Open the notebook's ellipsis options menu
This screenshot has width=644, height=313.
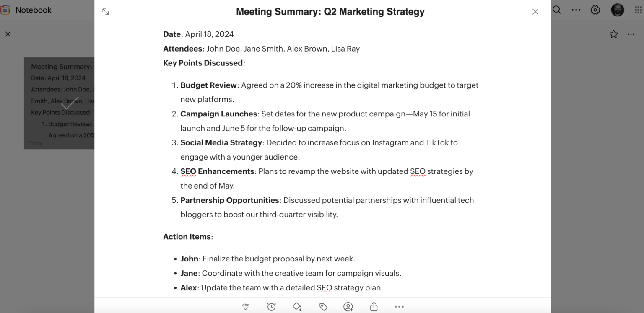coord(631,34)
